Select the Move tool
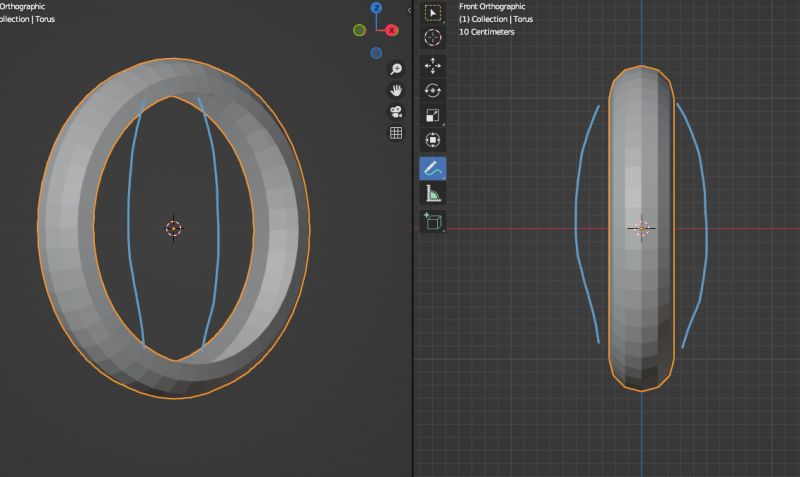Image resolution: width=800 pixels, height=477 pixels. [433, 66]
